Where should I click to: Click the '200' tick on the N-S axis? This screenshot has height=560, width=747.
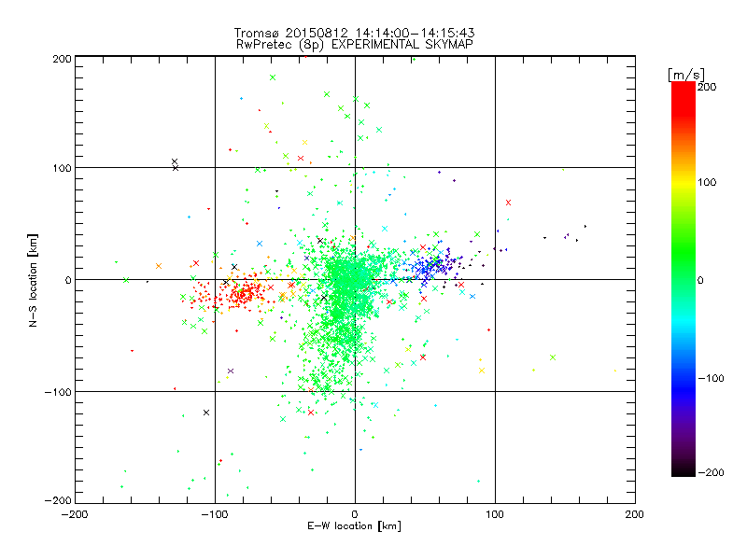[x=62, y=59]
